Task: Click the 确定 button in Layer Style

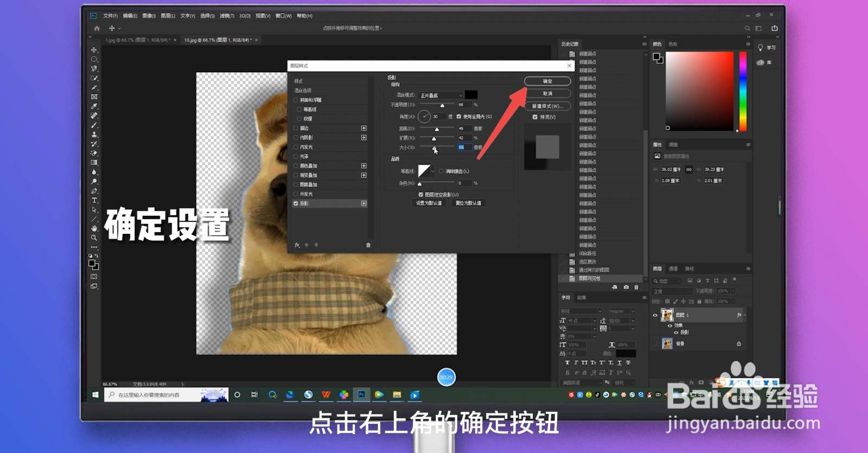Action: click(547, 81)
